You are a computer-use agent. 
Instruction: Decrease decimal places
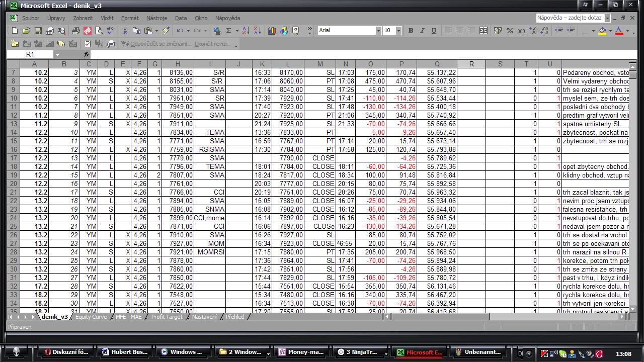[x=544, y=31]
